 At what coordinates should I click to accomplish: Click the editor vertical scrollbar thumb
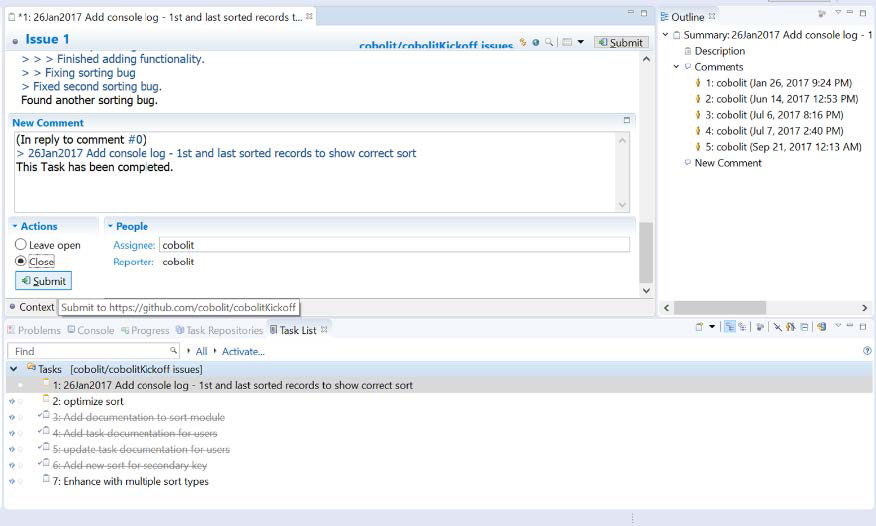point(646,253)
